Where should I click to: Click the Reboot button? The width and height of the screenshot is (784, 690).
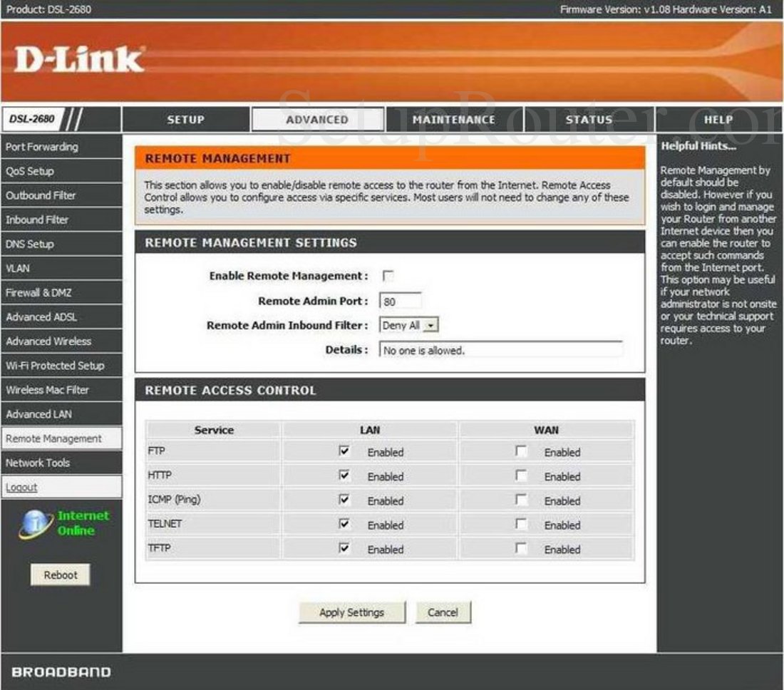tap(61, 575)
